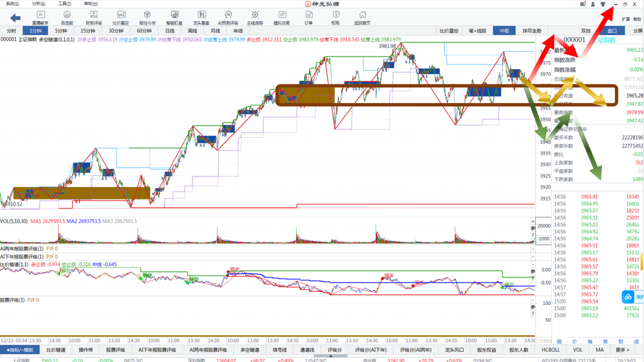
Task: Open the 龙头看盘 toolbar icon
Action: (201, 18)
